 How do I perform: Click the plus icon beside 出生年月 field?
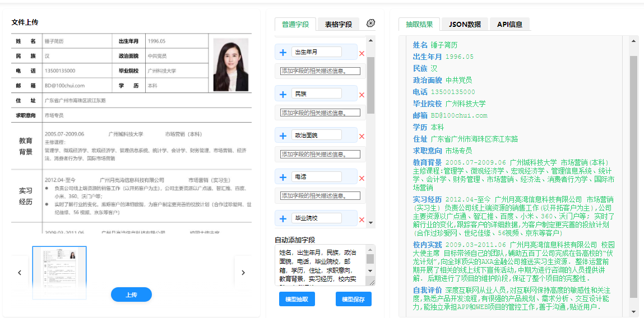(x=283, y=52)
